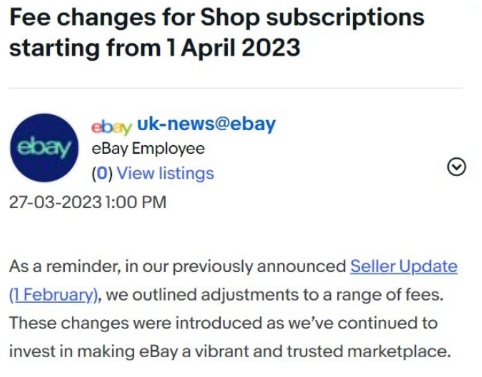Screen dimensions: 482x377
Task: Click the 27-03-2023 post date
Action: [55, 202]
